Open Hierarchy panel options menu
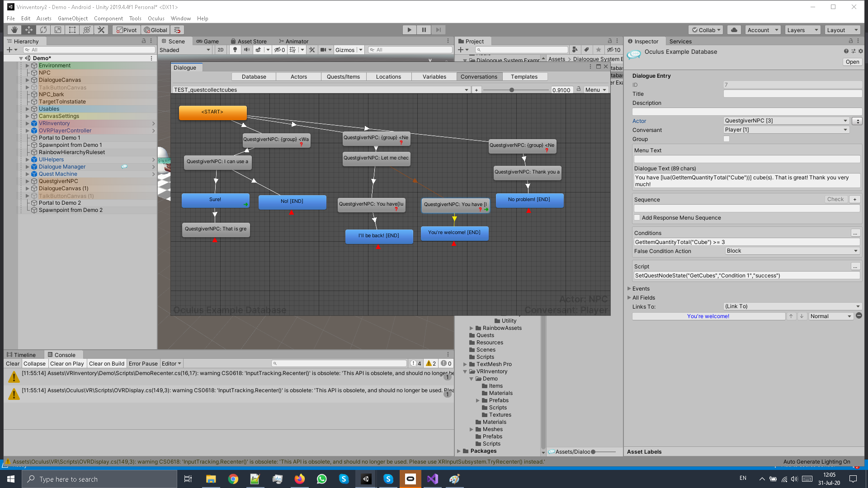868x488 pixels. pos(151,41)
